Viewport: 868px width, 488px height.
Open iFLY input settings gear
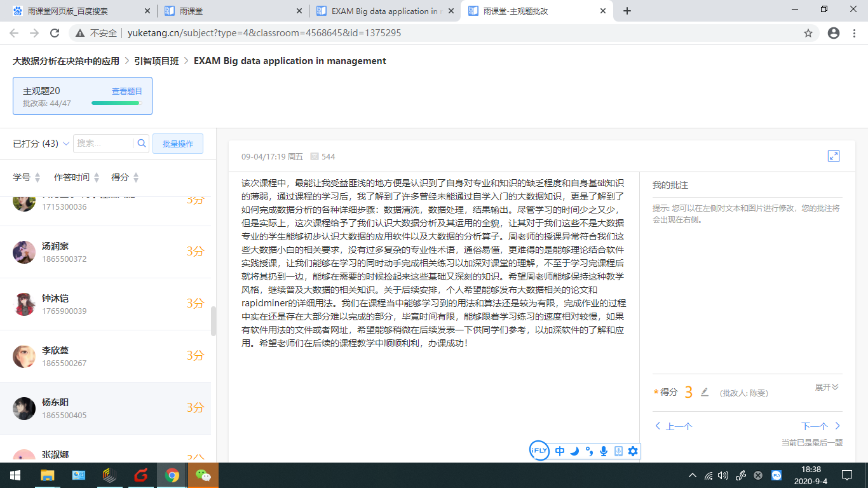633,451
